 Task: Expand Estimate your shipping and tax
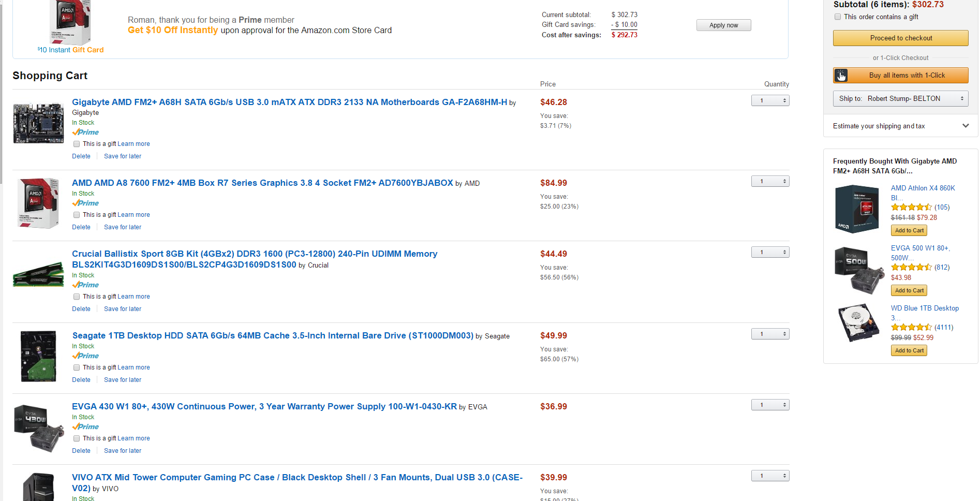pos(900,126)
